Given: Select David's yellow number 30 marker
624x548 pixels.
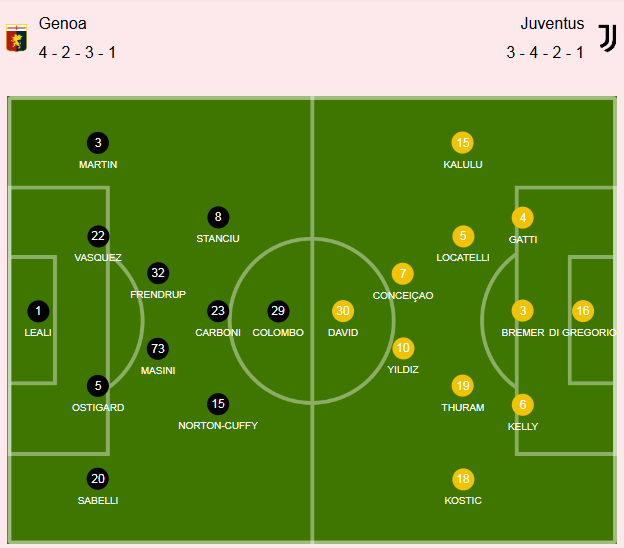Looking at the screenshot, I should point(343,311).
